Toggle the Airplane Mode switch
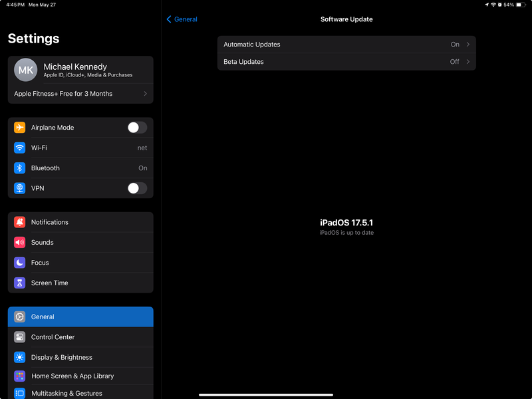The image size is (532, 399). click(138, 128)
